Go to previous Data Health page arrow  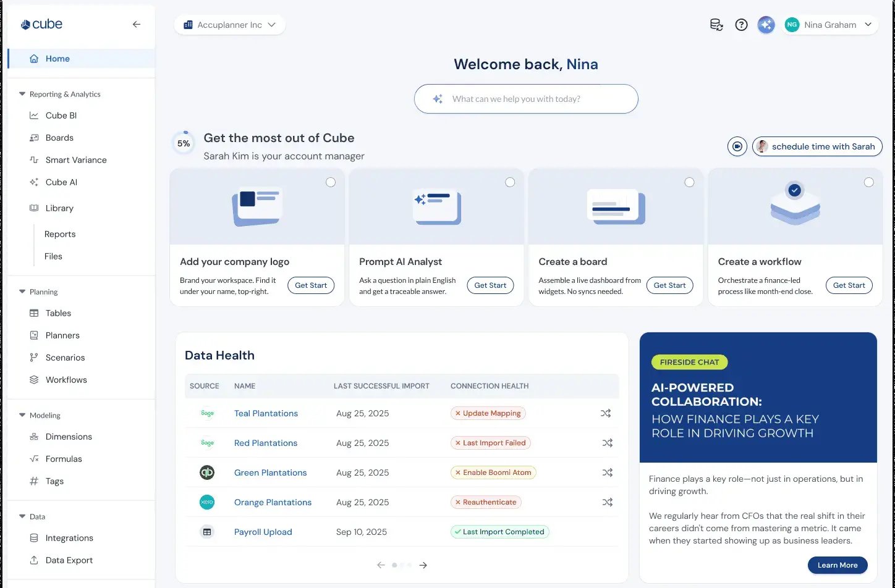pyautogui.click(x=381, y=565)
